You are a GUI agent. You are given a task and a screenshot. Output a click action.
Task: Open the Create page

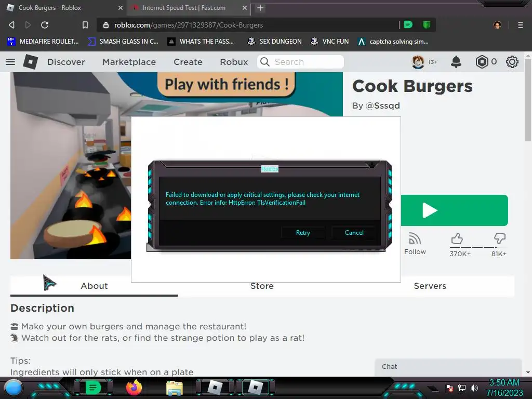(188, 62)
